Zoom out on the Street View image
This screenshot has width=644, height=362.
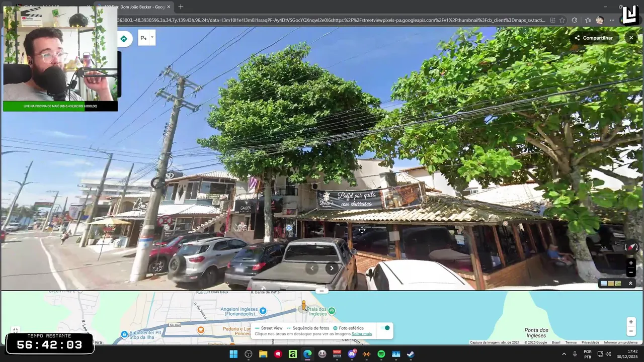pyautogui.click(x=631, y=272)
